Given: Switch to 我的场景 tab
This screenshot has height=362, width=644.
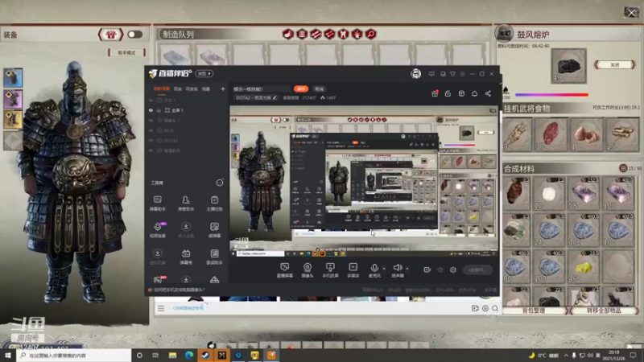Looking at the screenshot, I should pos(162,88).
